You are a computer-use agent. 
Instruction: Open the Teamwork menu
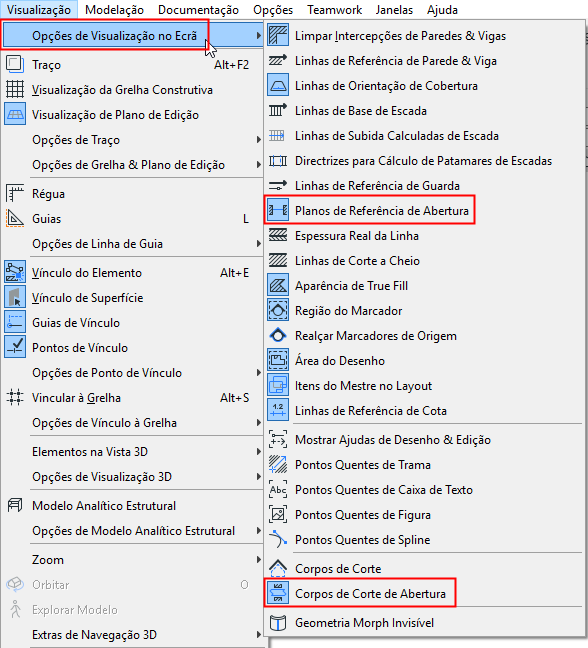click(334, 10)
